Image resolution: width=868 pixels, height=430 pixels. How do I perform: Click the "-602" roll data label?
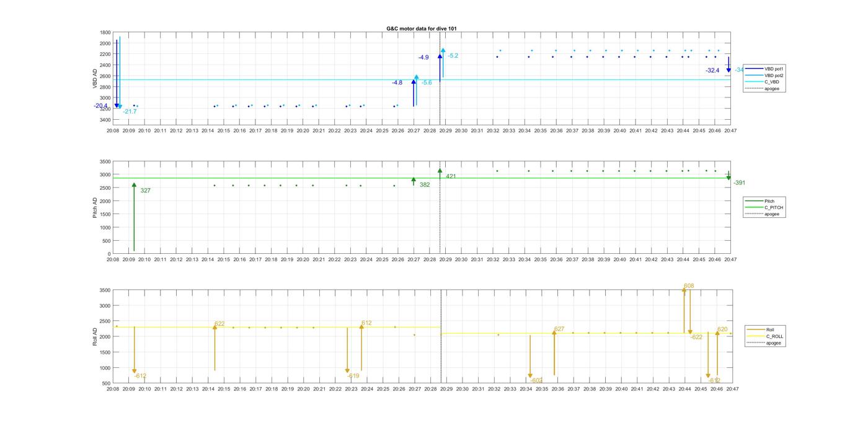(537, 380)
